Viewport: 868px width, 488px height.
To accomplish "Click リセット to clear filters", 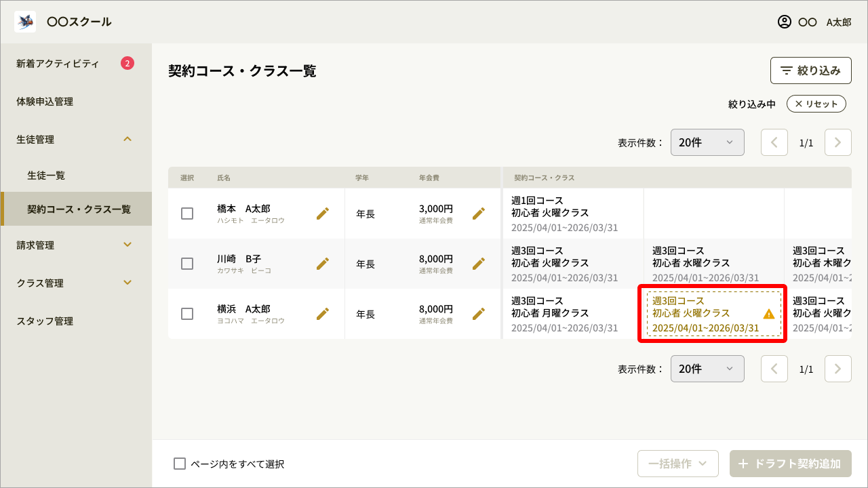I will tap(816, 104).
